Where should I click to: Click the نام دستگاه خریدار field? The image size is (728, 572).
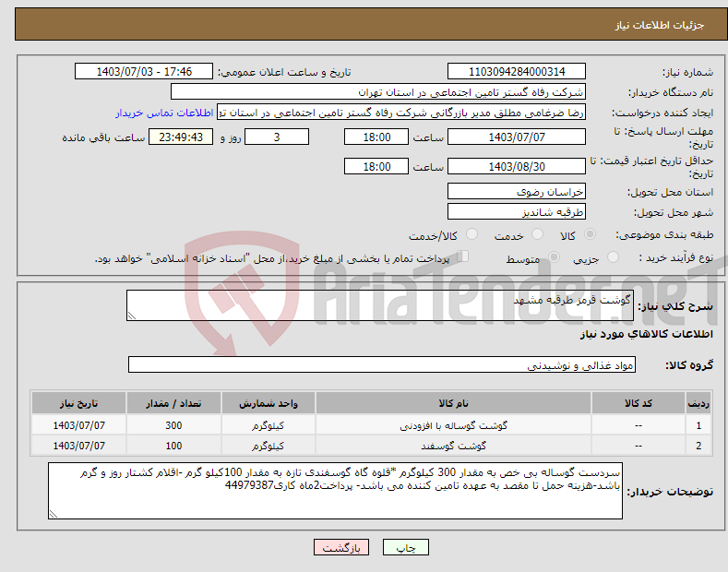378,92
